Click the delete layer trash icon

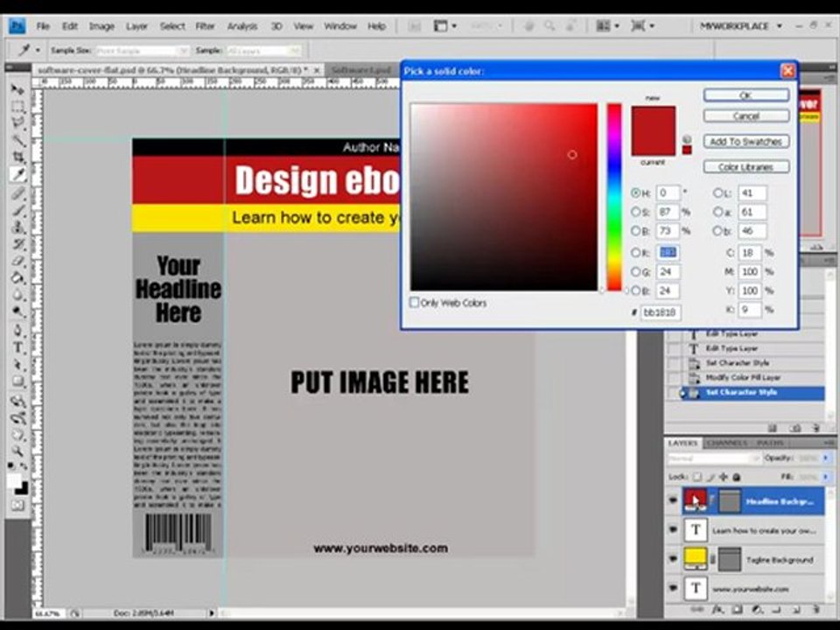pos(815,610)
